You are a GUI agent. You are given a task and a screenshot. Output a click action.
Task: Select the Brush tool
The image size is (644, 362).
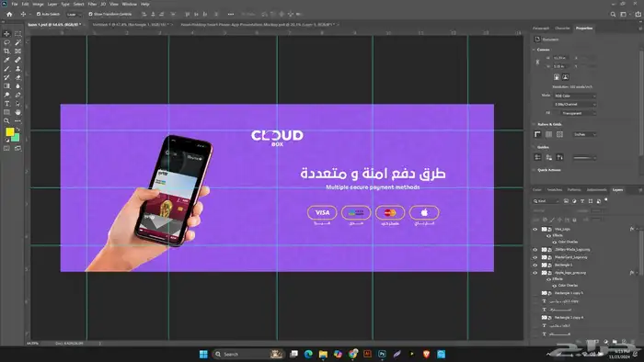tap(6, 69)
